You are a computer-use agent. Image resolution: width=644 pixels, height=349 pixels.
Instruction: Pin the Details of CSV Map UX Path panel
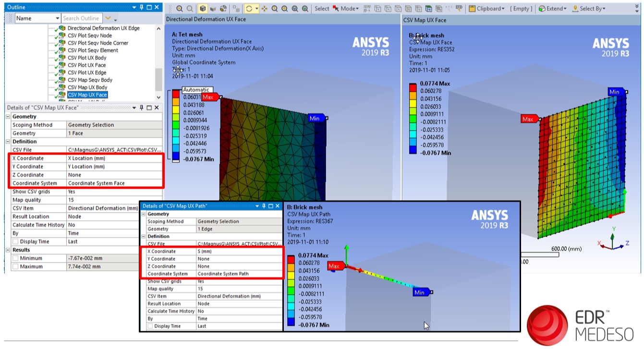pos(263,206)
